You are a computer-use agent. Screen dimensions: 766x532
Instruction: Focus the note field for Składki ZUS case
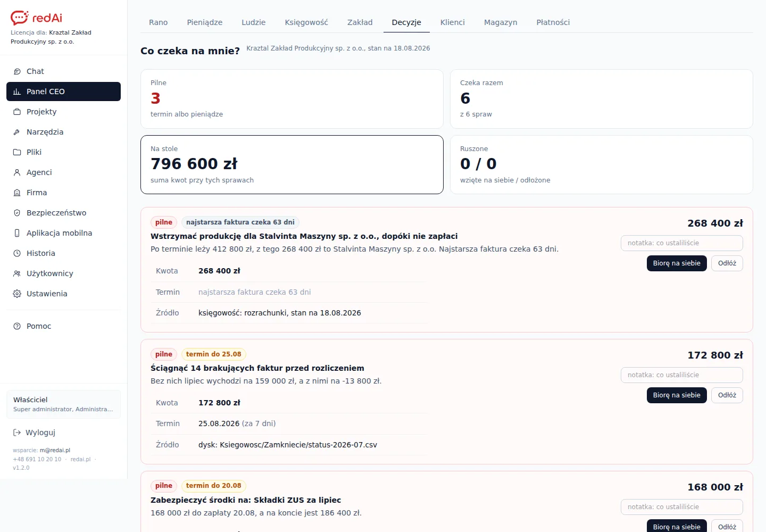click(682, 507)
